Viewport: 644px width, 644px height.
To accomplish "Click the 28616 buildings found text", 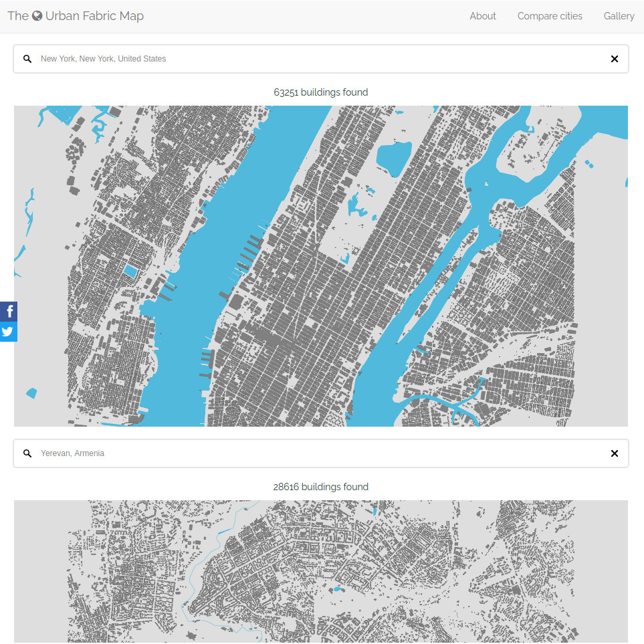I will click(x=321, y=487).
